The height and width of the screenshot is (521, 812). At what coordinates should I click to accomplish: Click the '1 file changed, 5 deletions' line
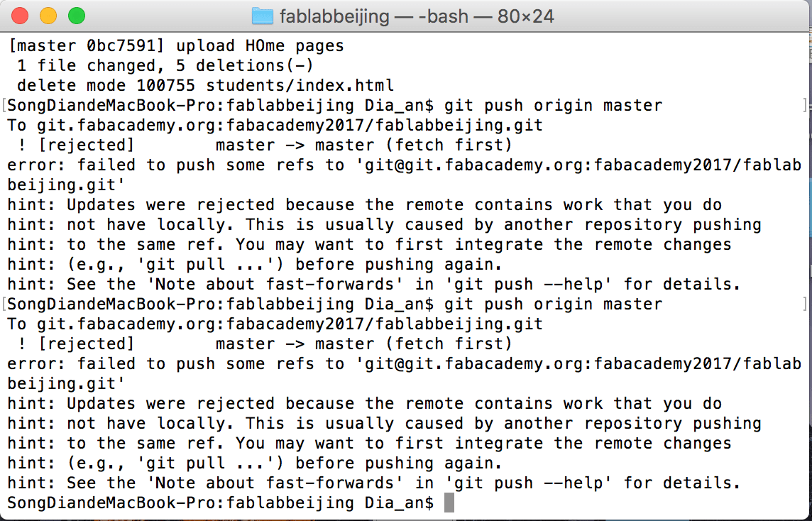(x=165, y=66)
